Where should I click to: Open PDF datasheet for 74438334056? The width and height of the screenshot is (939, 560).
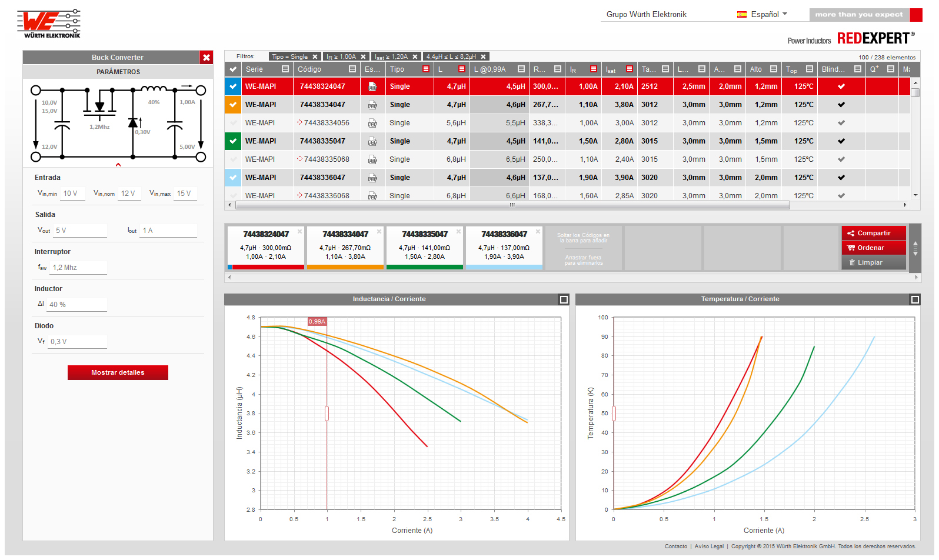pyautogui.click(x=372, y=123)
